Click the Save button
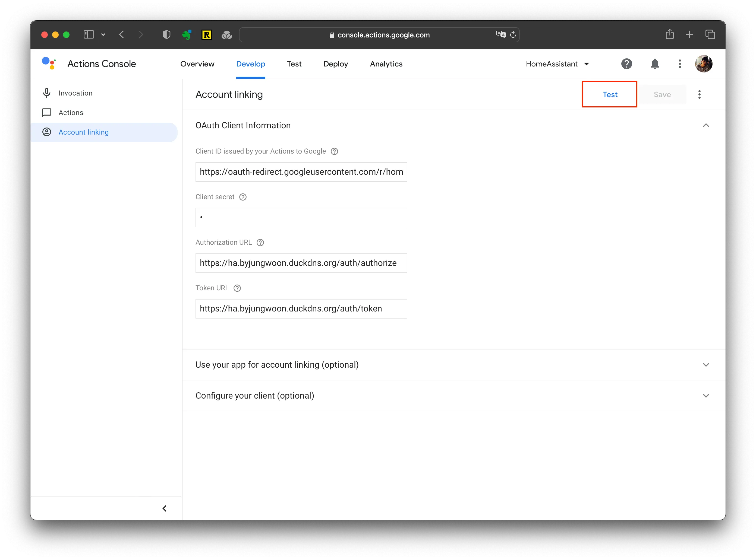756x560 pixels. point(662,95)
